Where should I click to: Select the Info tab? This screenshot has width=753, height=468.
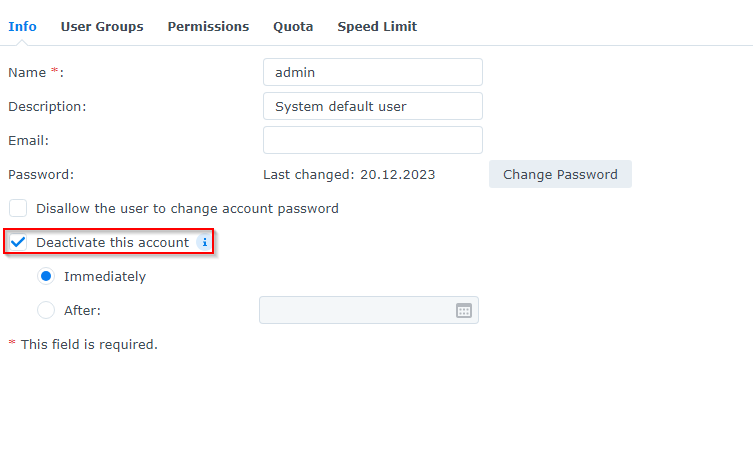point(22,26)
